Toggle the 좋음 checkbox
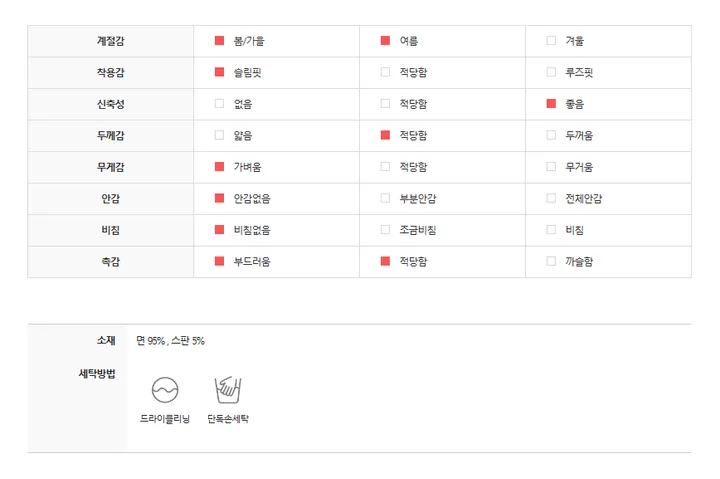The width and height of the screenshot is (720, 479). click(551, 103)
